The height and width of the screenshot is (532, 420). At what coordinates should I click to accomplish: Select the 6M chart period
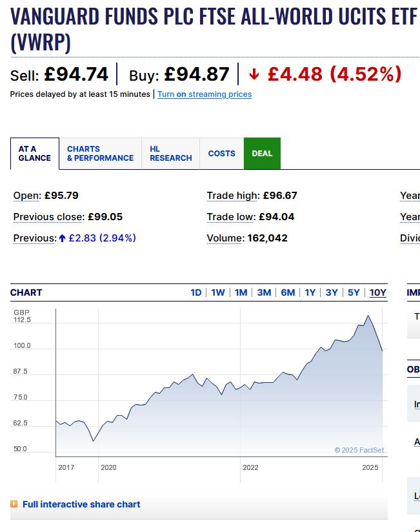click(288, 292)
